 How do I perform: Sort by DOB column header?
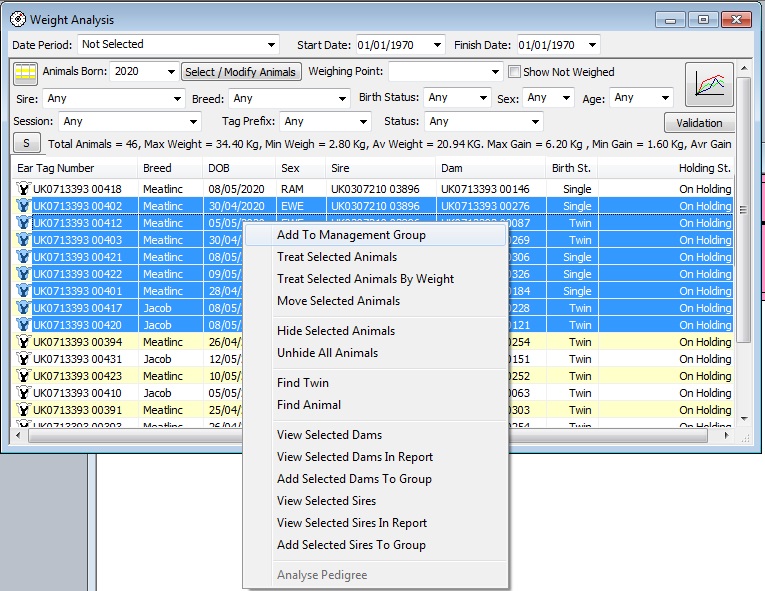point(239,168)
